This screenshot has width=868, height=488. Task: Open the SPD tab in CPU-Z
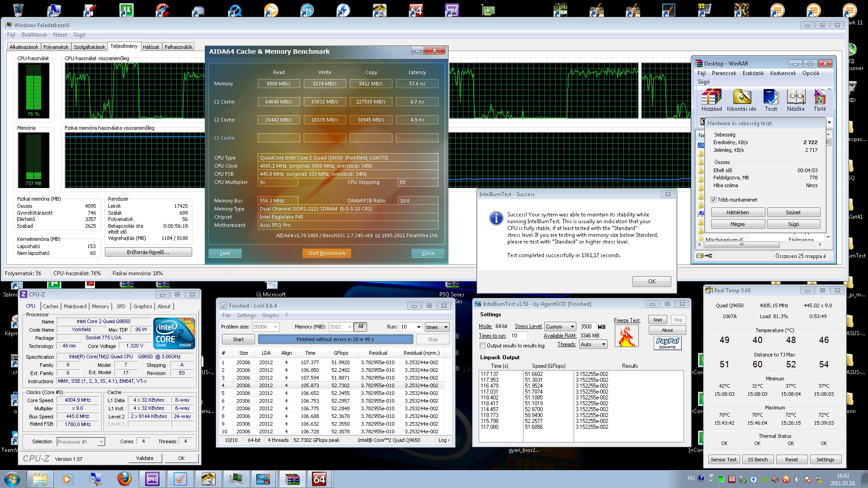tap(121, 306)
